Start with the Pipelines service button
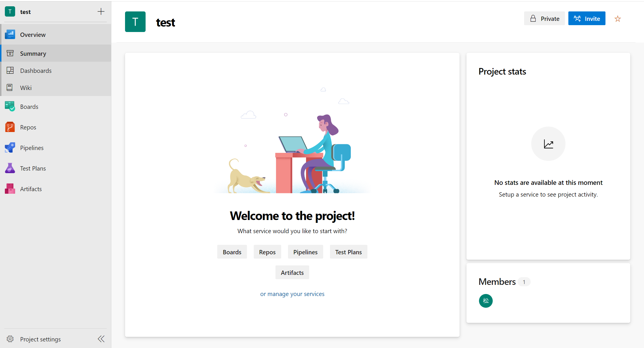The image size is (644, 348). (305, 252)
